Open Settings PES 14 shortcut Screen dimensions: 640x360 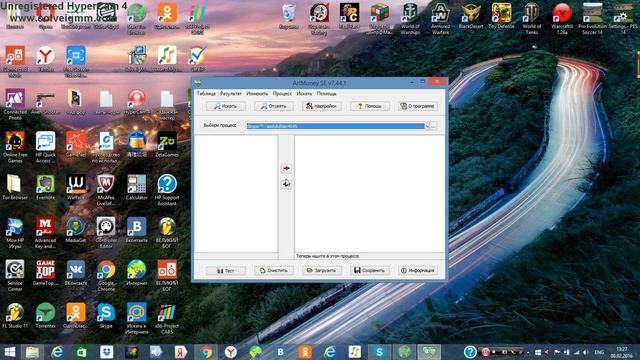[623, 18]
